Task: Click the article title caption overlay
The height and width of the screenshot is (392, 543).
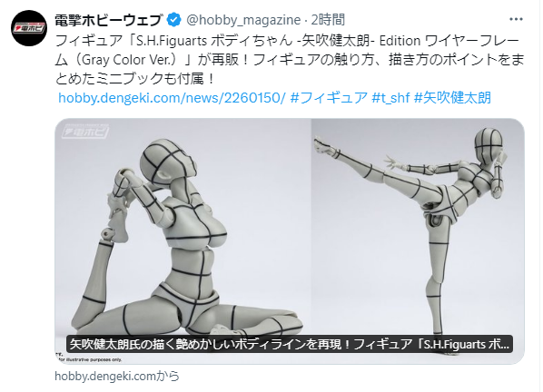Action: [x=289, y=344]
